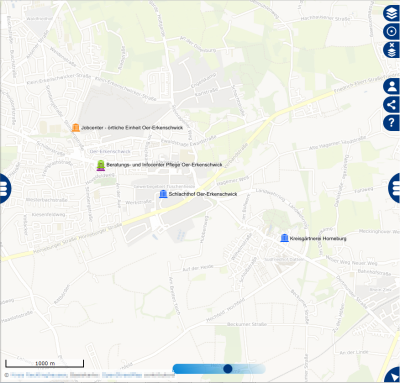Select the blue Kreisgärtnerei Horneburg marker
Viewport: 400px width, 383px height.
click(x=284, y=238)
